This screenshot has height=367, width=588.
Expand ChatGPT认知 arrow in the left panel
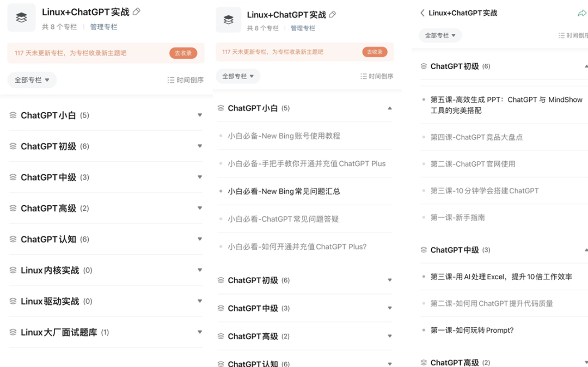200,239
